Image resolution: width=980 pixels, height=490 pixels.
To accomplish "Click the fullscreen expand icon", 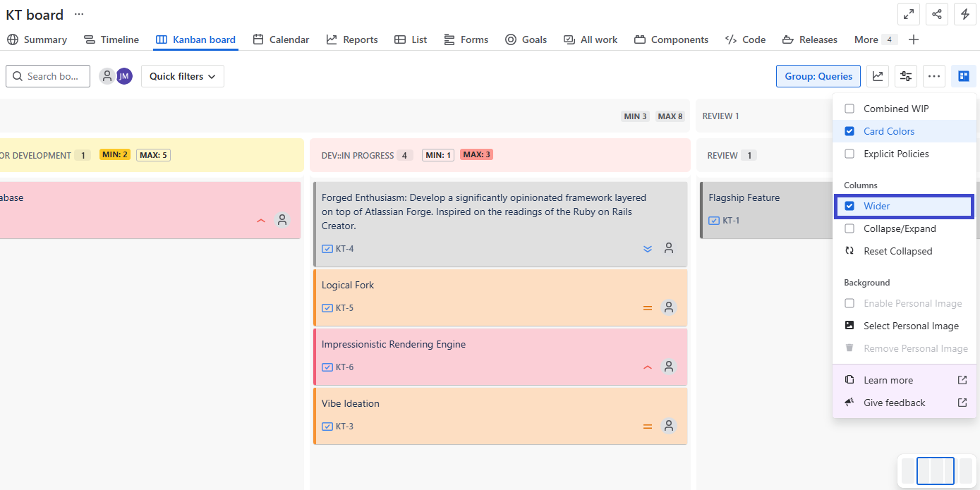I will [908, 14].
